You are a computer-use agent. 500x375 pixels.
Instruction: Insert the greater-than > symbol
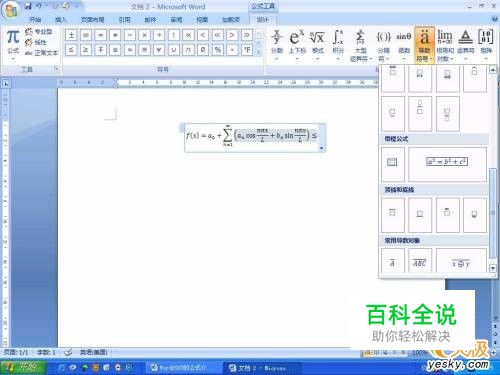coord(232,35)
